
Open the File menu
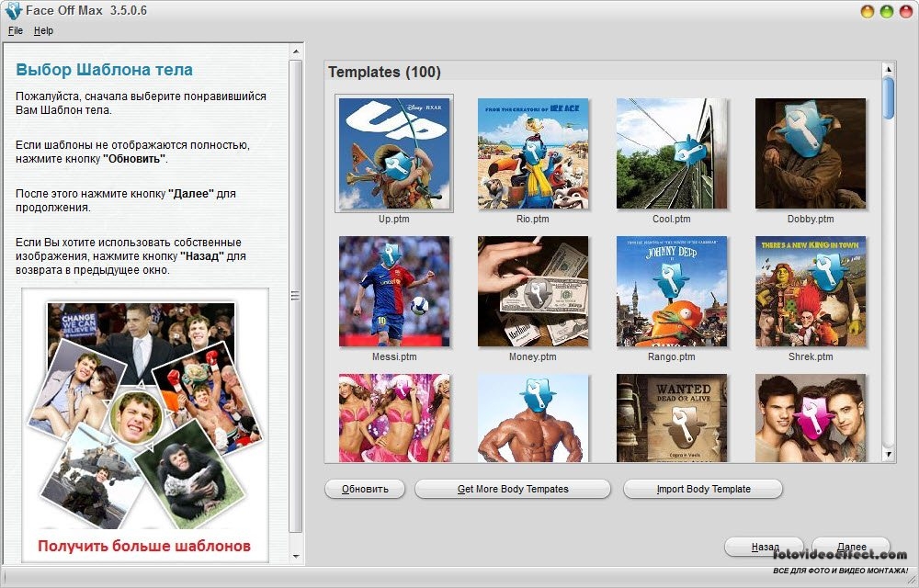click(x=16, y=30)
